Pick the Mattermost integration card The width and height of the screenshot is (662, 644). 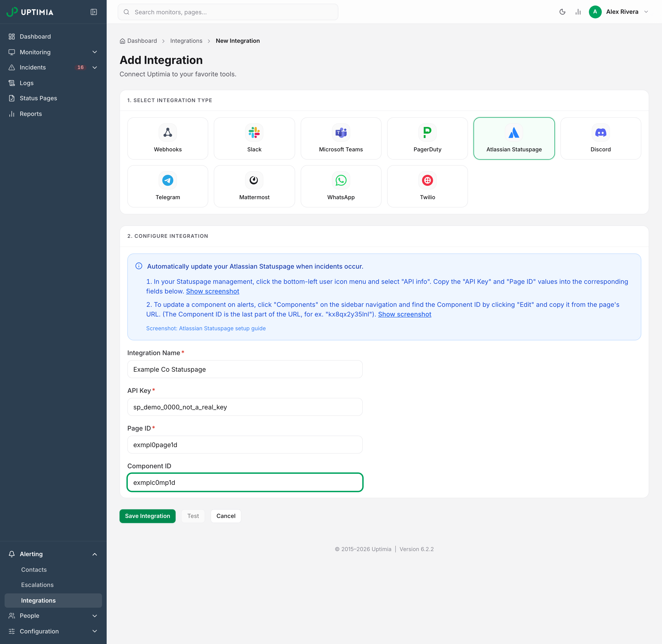pyautogui.click(x=254, y=186)
